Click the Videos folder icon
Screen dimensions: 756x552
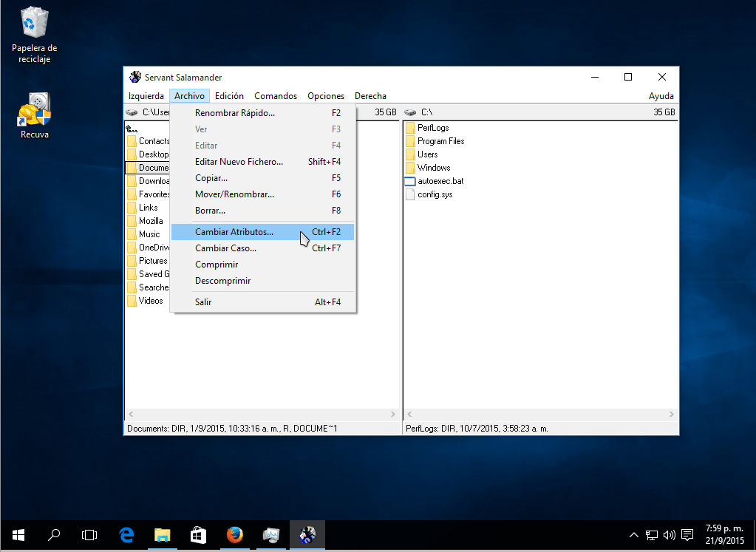(x=132, y=301)
